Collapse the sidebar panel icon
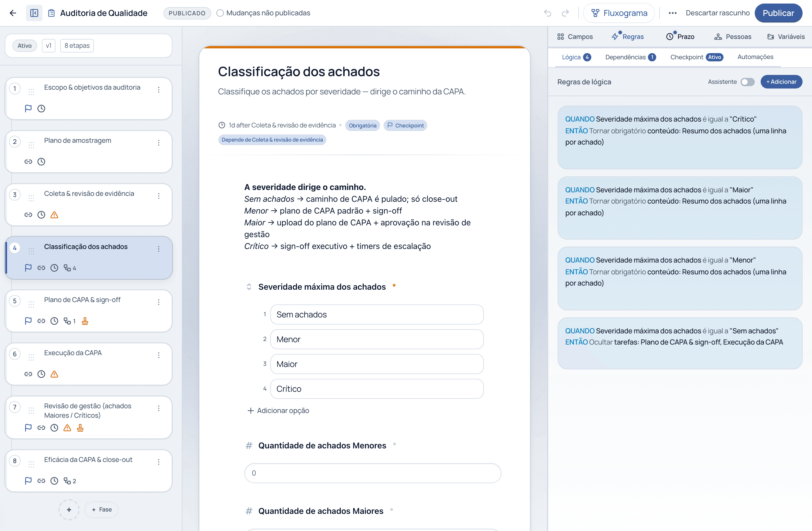The height and width of the screenshot is (531, 812). point(34,13)
